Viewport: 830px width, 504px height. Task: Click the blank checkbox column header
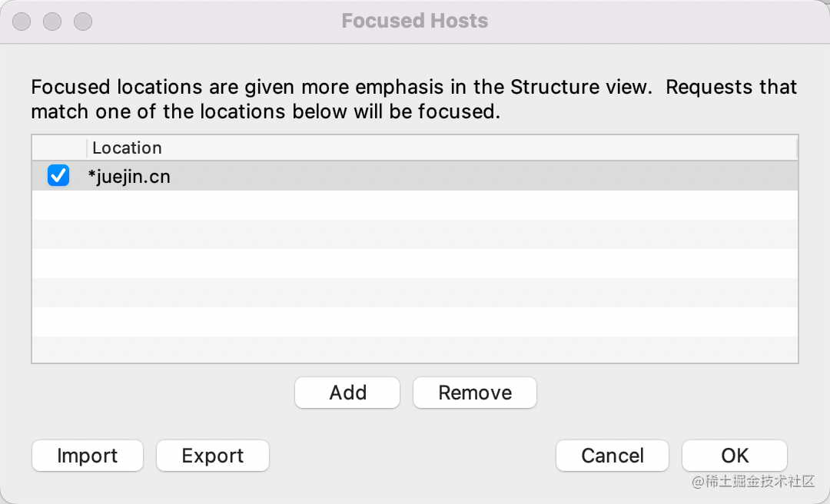pos(59,148)
